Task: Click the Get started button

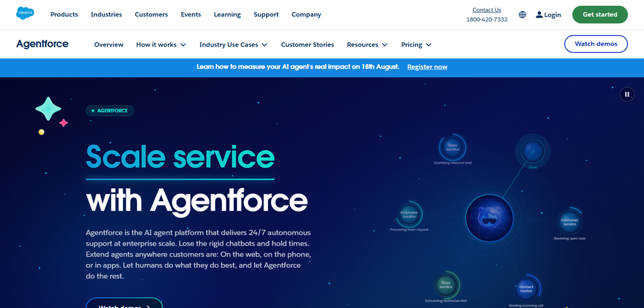Action: tap(599, 14)
